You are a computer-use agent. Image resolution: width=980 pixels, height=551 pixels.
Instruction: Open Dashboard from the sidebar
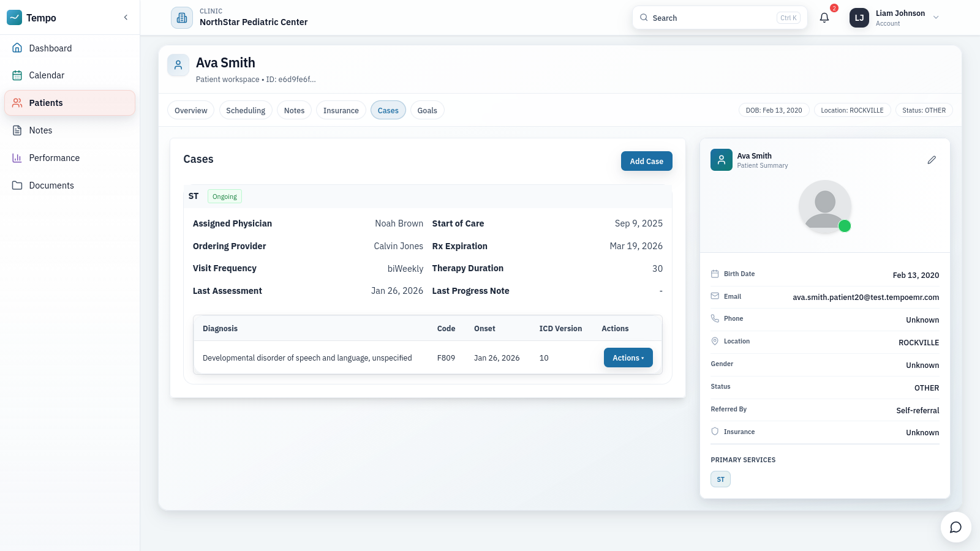tap(70, 48)
